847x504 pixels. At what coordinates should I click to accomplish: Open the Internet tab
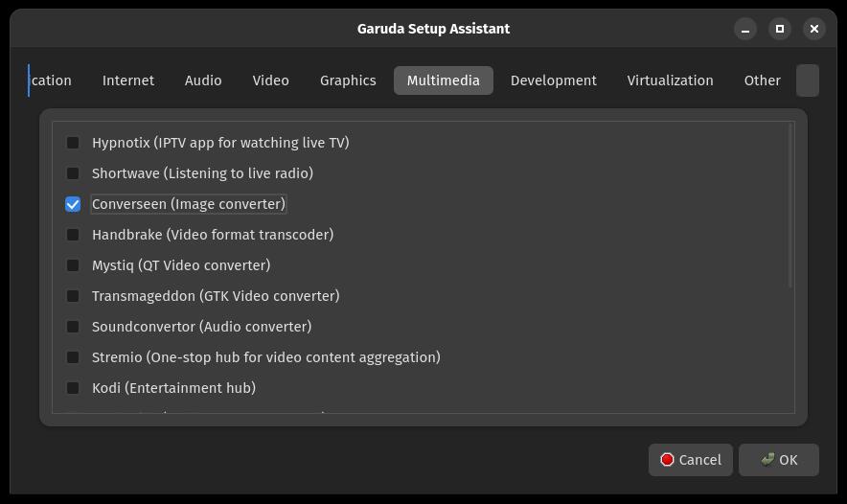point(128,80)
